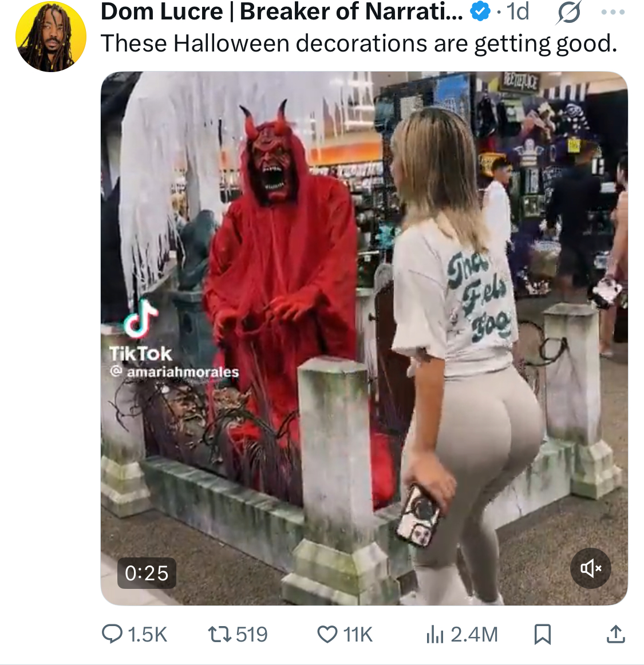The height and width of the screenshot is (665, 644).
Task: Click the 0:25 duration badge
Action: coord(147,573)
